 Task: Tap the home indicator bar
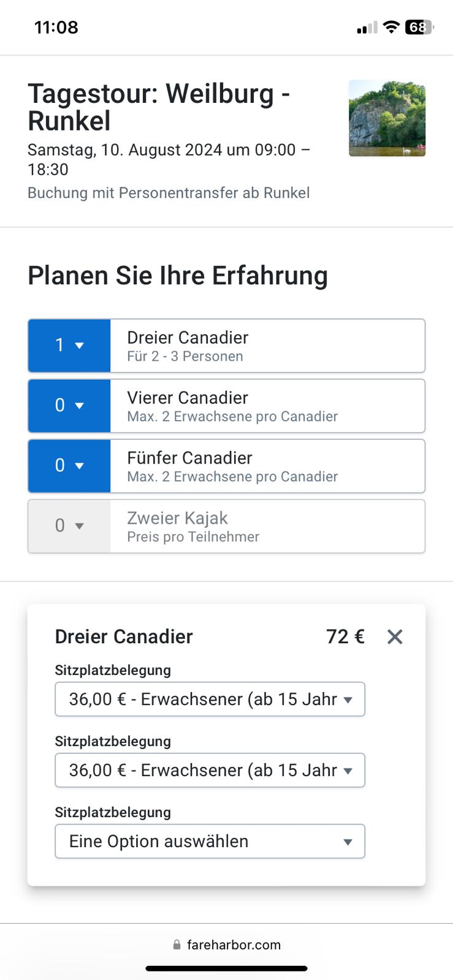coord(226,968)
